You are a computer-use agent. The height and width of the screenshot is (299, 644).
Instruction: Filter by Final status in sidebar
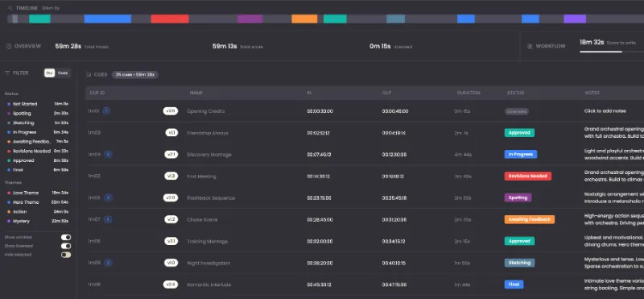click(x=37, y=170)
